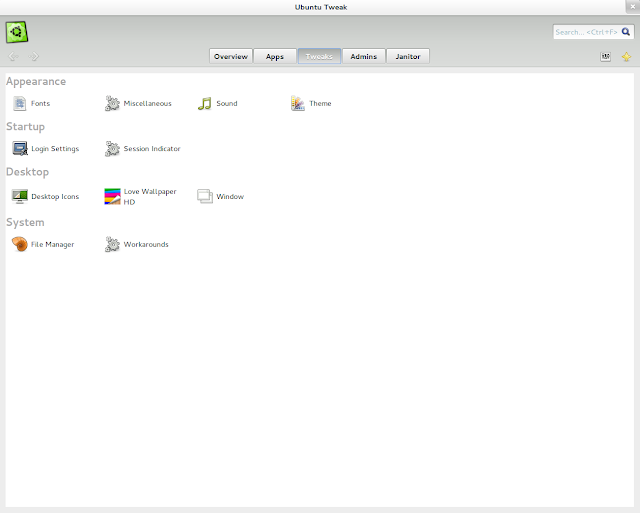This screenshot has height=513, width=640.
Task: Click the forward navigation arrow
Action: [x=33, y=56]
